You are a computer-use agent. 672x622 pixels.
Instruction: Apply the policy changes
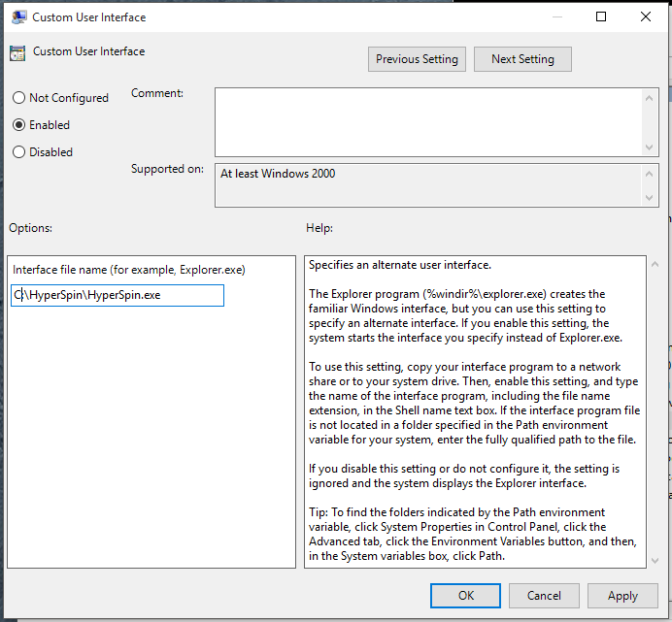pyautogui.click(x=622, y=596)
